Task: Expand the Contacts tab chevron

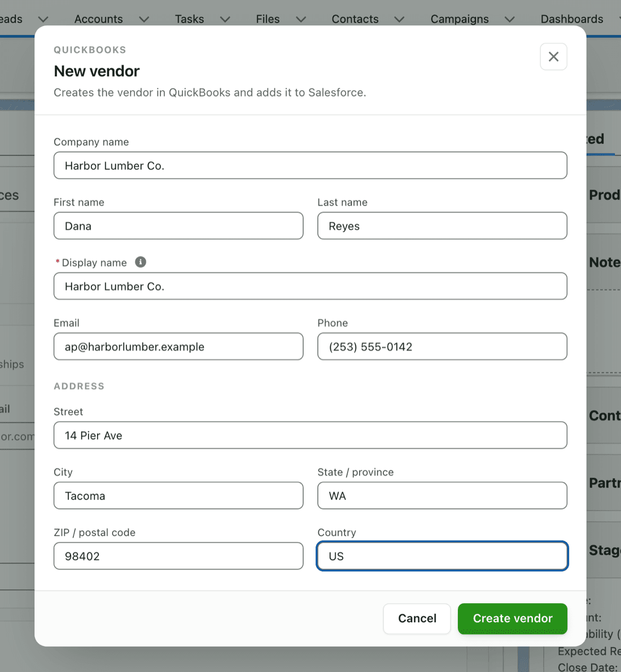Action: click(399, 19)
